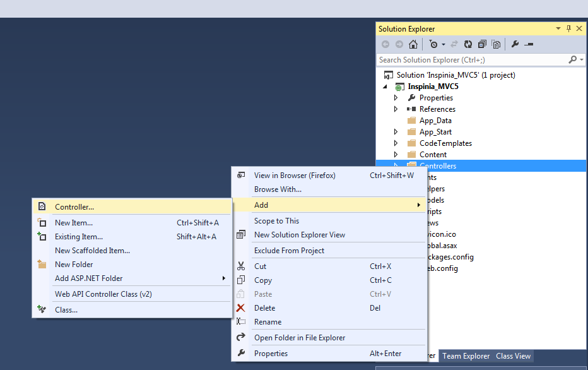Switch to the Class View tab
Screen dimensions: 588x370
tap(513, 356)
